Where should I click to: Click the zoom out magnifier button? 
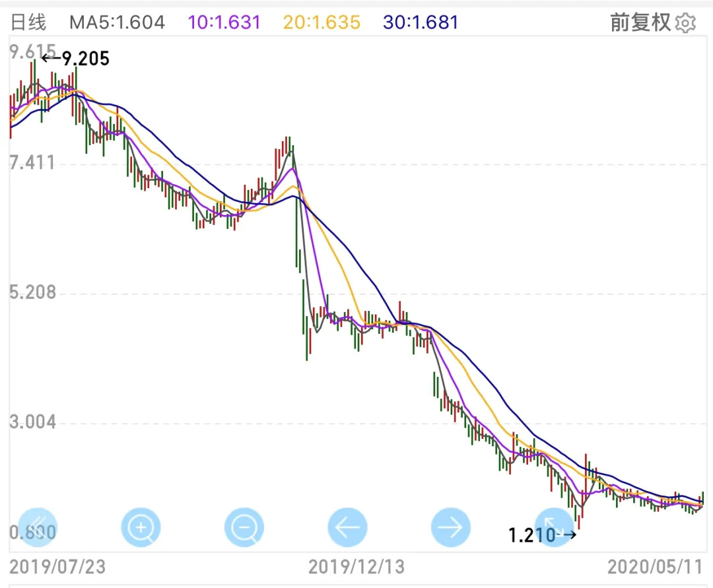[244, 527]
